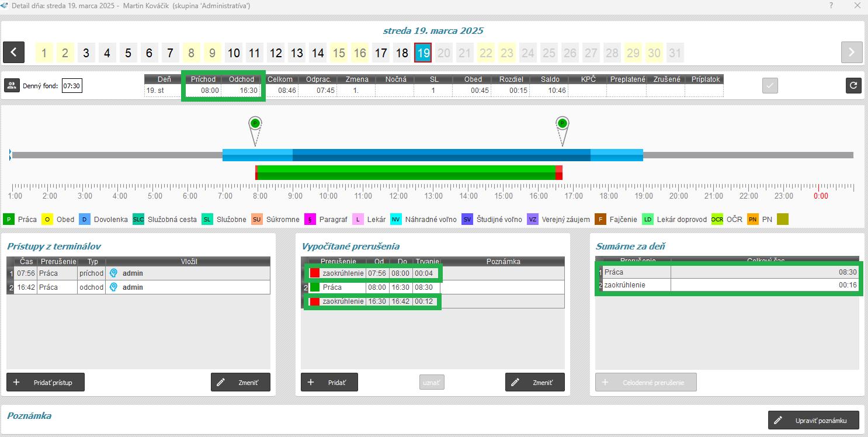
Task: Click the greyed checkmark confirm button
Action: tap(770, 85)
